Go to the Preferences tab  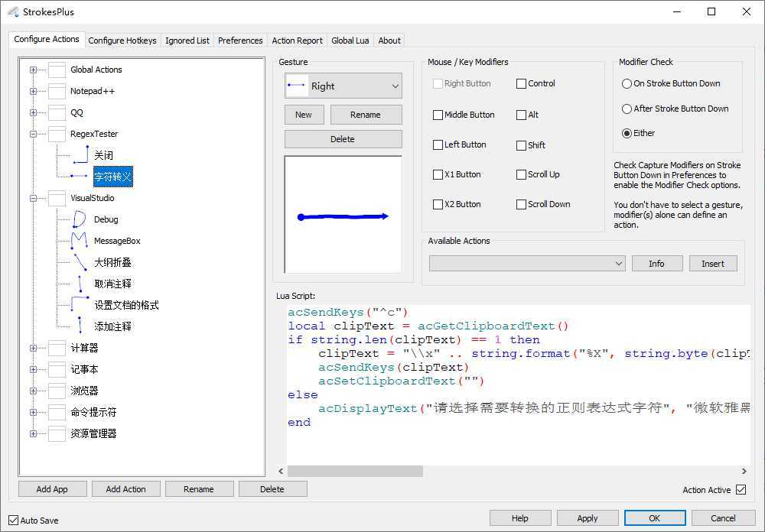(x=240, y=41)
